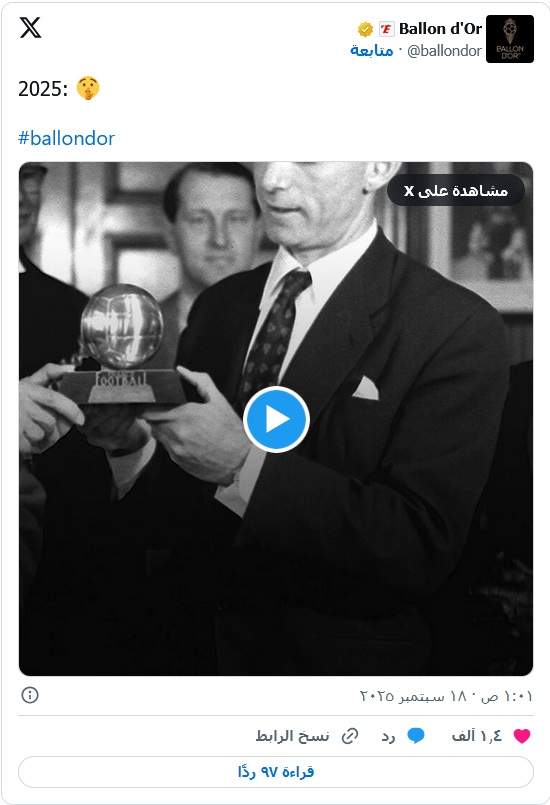Viewport: 550px width, 805px height.
Task: Play the Ballon d'Or video
Action: tap(276, 419)
